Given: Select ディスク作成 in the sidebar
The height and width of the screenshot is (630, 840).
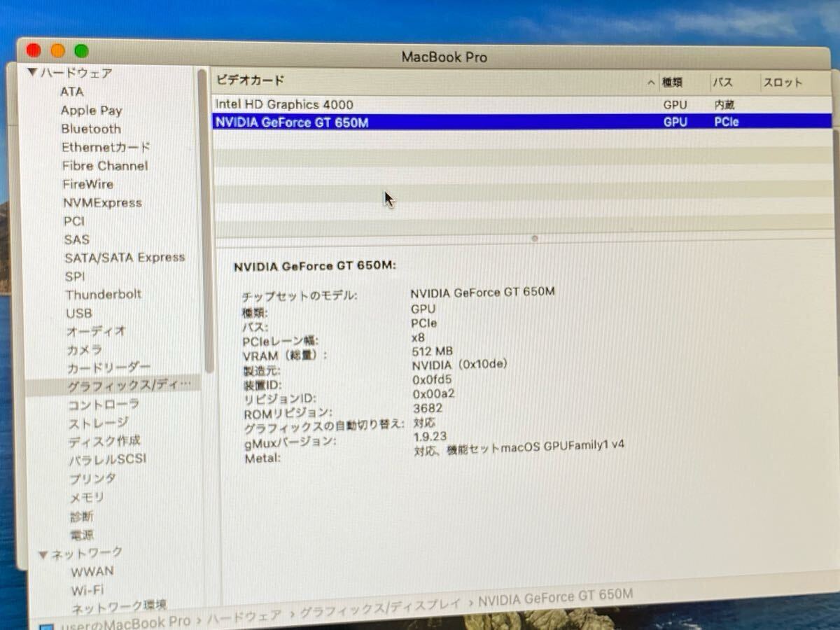Looking at the screenshot, I should [x=104, y=441].
